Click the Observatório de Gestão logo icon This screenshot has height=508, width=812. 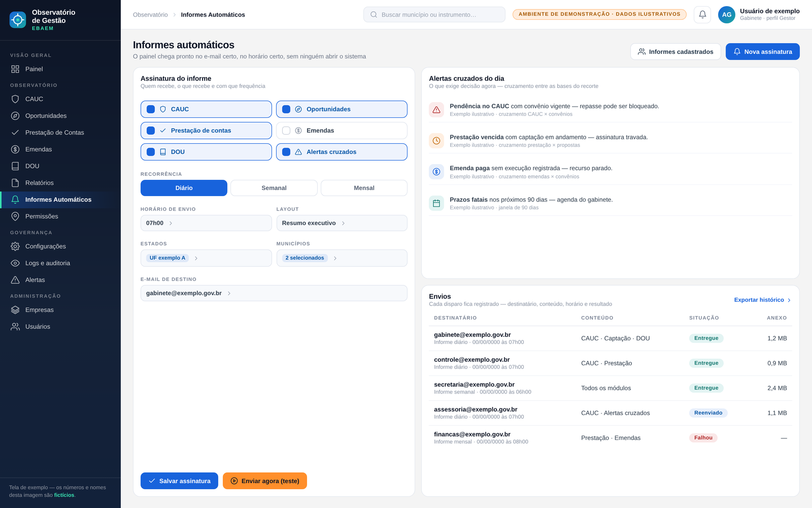point(18,20)
